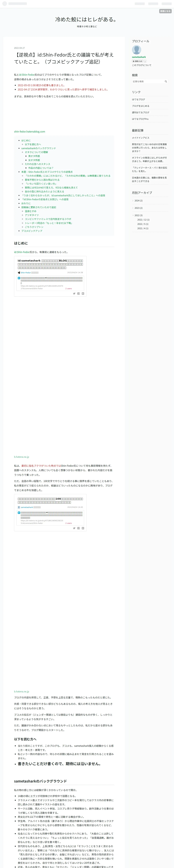The height and width of the screenshot is (868, 174).
Task: Open ブログをはじめる sidebar link
Action: tap(141, 106)
